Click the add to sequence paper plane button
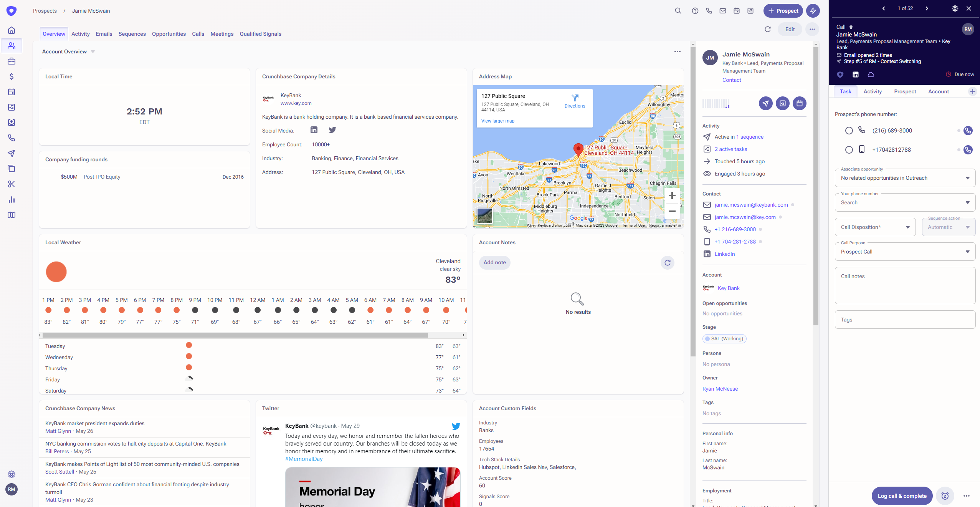The width and height of the screenshot is (980, 507). [x=765, y=103]
